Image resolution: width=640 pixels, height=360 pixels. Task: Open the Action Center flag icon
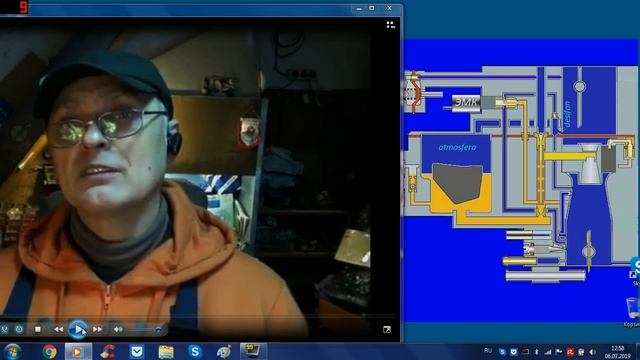coord(559,351)
